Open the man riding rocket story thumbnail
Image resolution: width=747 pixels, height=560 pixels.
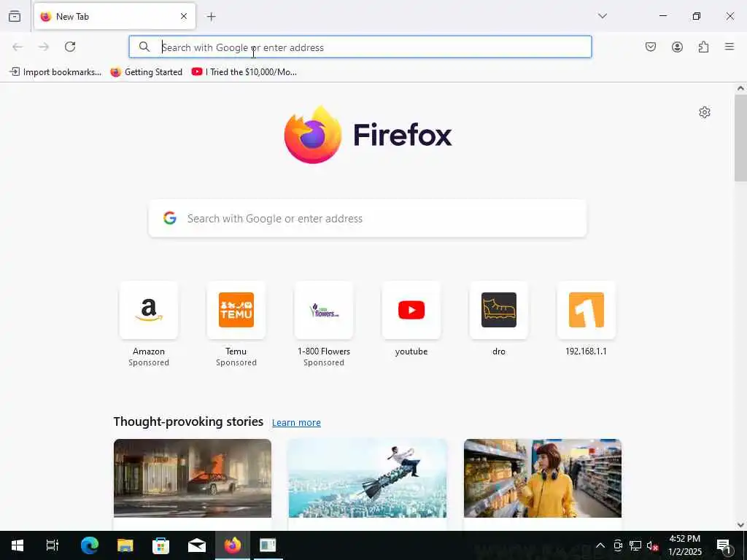(x=368, y=478)
